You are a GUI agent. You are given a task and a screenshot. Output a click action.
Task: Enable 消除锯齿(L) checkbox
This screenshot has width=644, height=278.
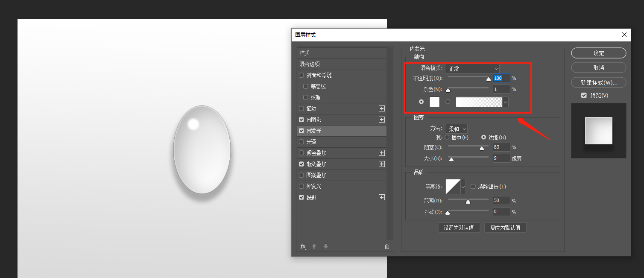(473, 187)
